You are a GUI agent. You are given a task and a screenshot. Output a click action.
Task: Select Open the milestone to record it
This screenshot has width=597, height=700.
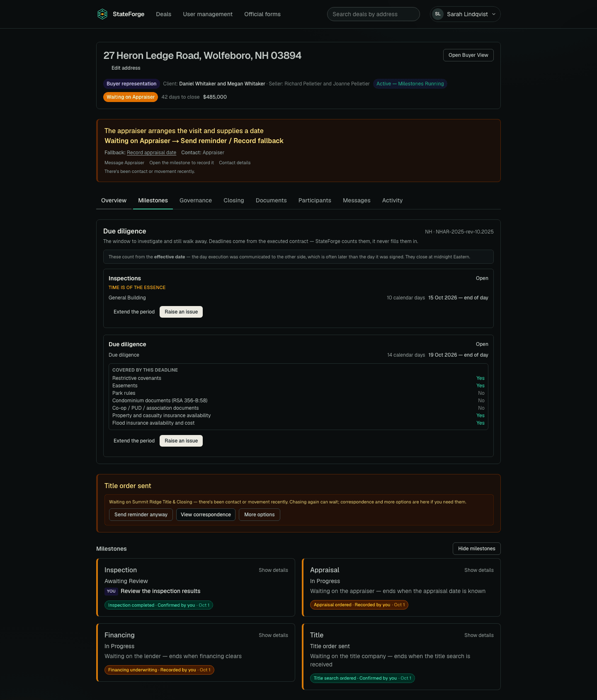point(182,163)
